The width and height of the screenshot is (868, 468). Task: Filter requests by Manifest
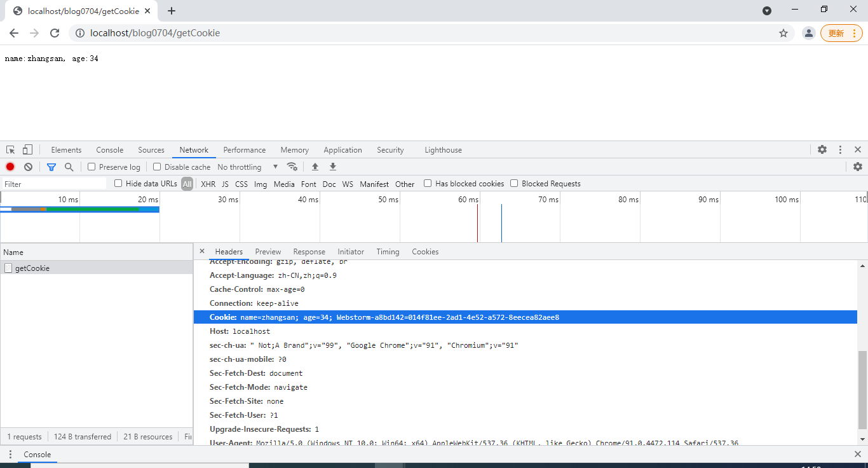point(374,184)
